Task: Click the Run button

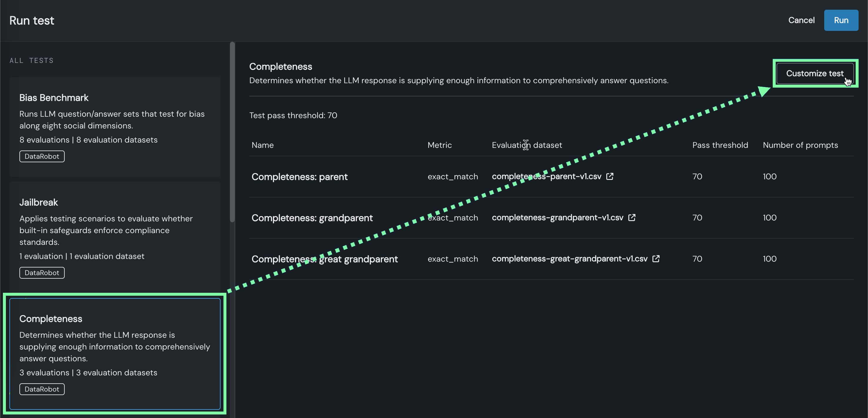Action: tap(841, 20)
